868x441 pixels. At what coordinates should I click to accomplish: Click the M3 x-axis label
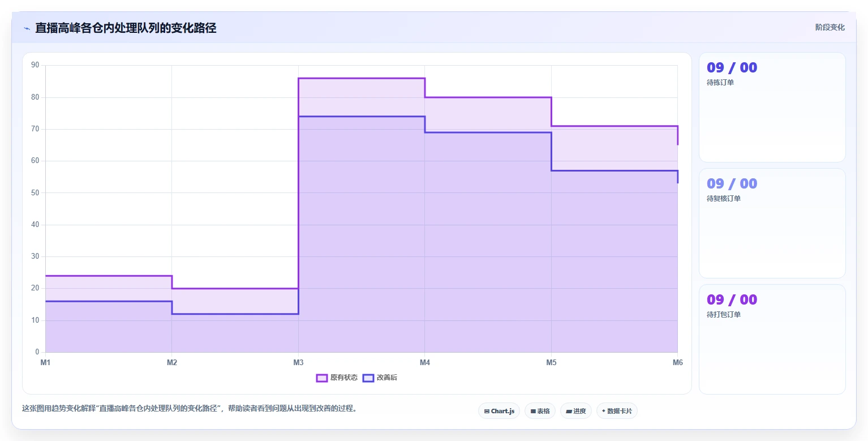click(x=298, y=363)
